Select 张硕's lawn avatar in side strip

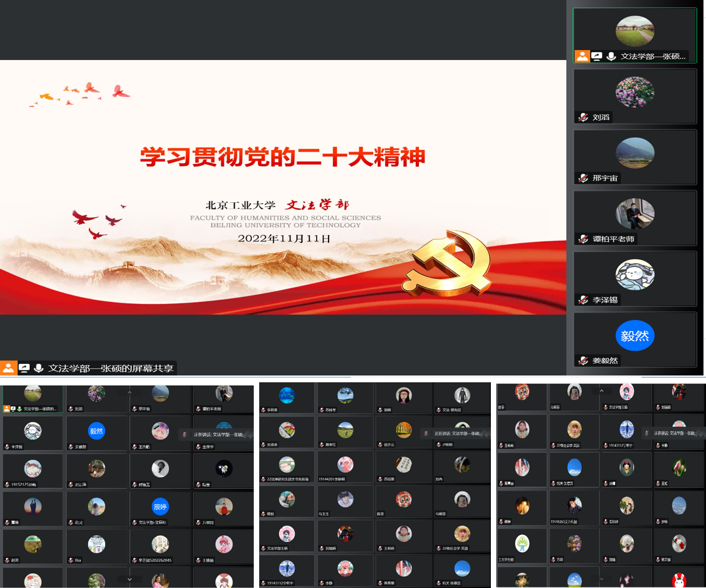635,31
